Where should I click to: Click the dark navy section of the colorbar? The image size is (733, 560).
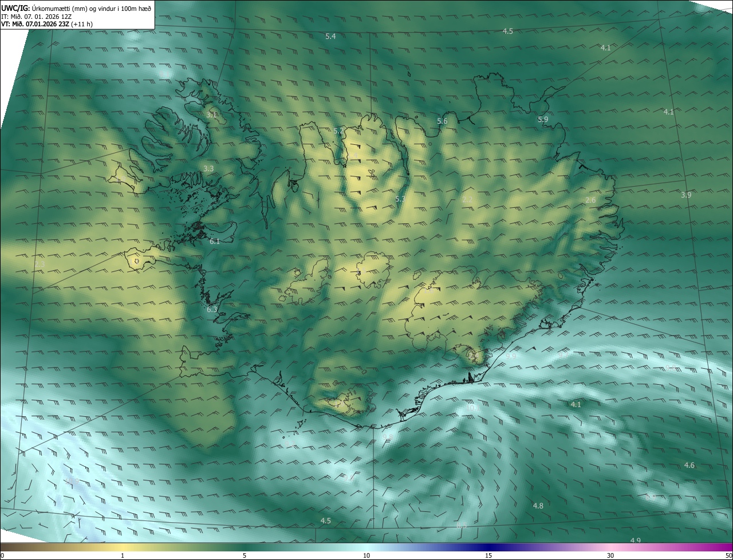(490, 547)
